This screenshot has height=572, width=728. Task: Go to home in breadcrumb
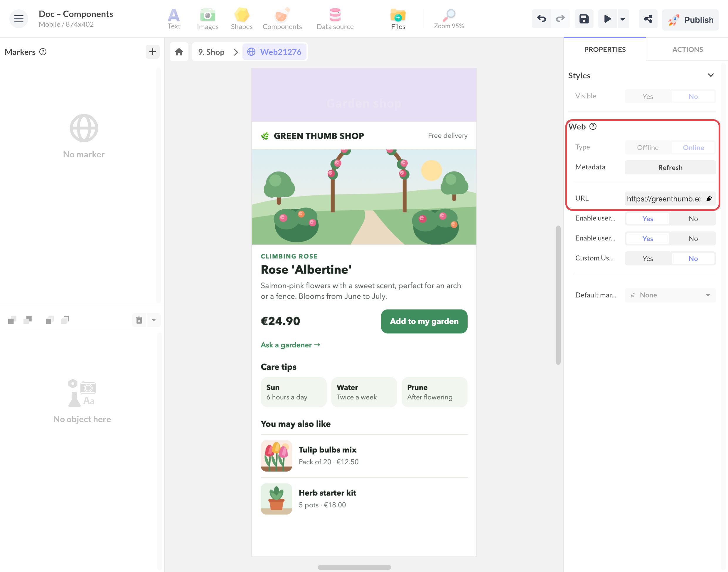tap(179, 52)
